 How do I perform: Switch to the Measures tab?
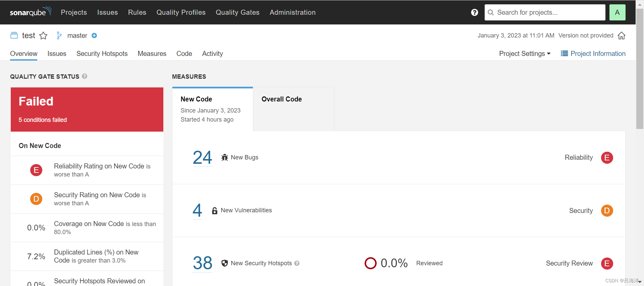[x=152, y=54]
